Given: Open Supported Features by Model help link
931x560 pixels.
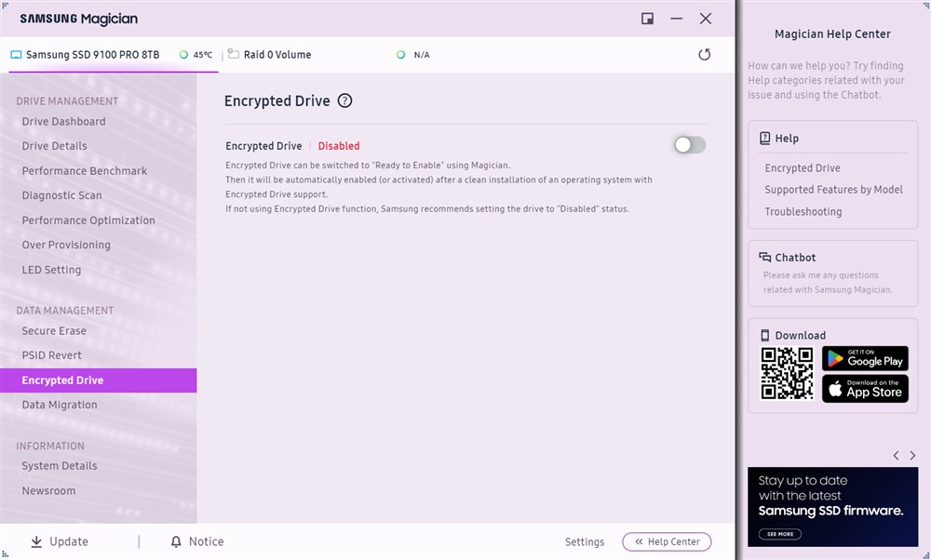Looking at the screenshot, I should click(833, 190).
